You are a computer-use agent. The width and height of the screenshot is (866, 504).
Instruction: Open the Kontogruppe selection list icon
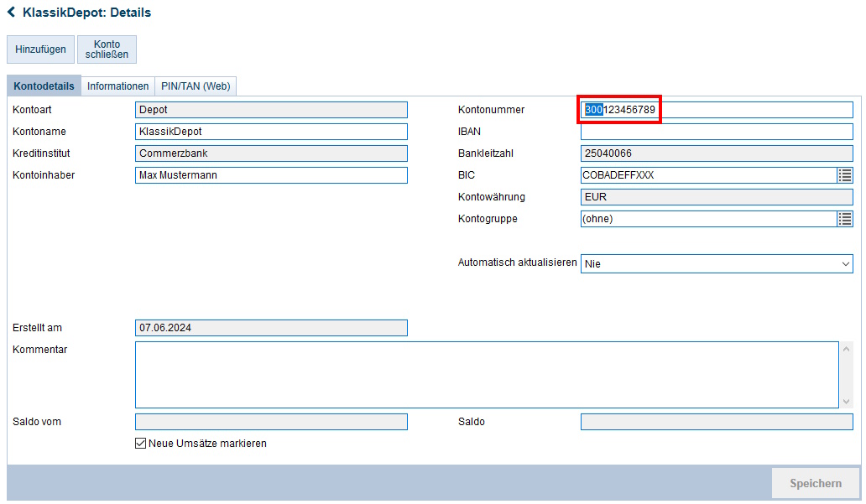pos(846,219)
